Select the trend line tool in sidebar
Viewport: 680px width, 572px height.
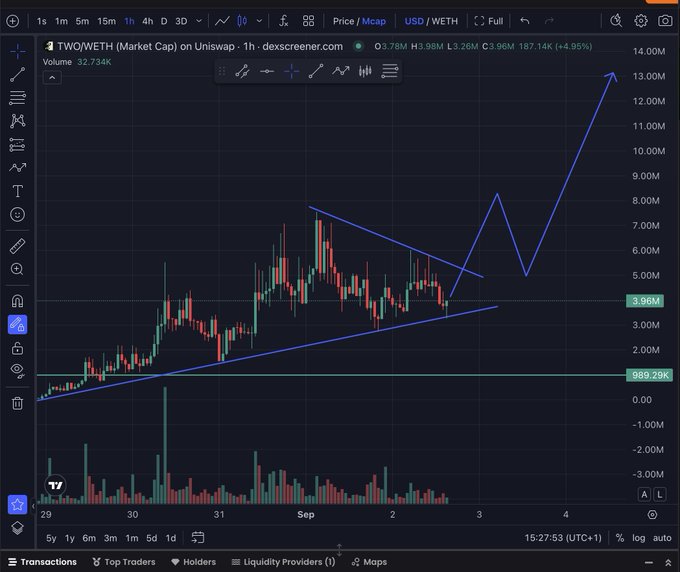[17, 75]
